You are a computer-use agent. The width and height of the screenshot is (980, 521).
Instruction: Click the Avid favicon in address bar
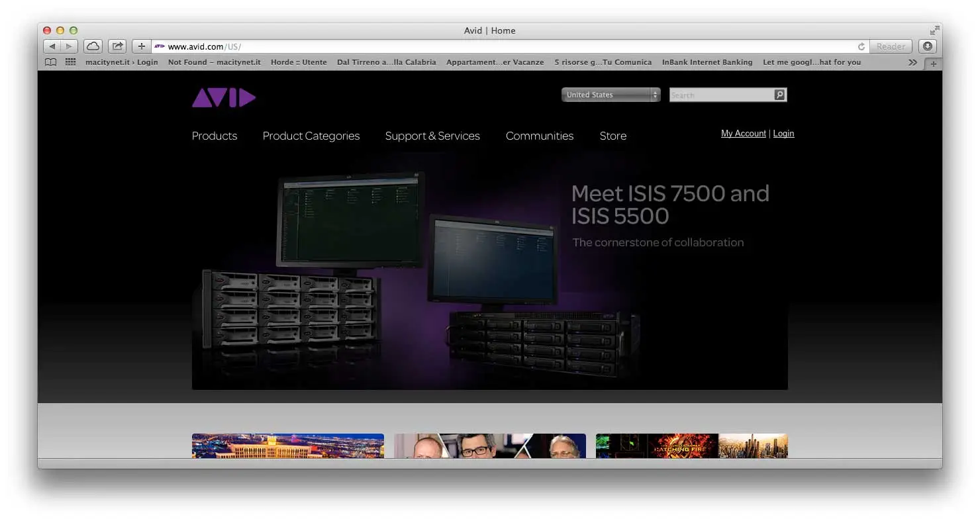(159, 46)
